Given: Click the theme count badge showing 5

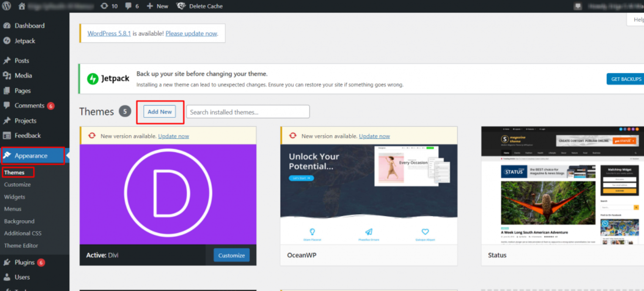Looking at the screenshot, I should 125,112.
